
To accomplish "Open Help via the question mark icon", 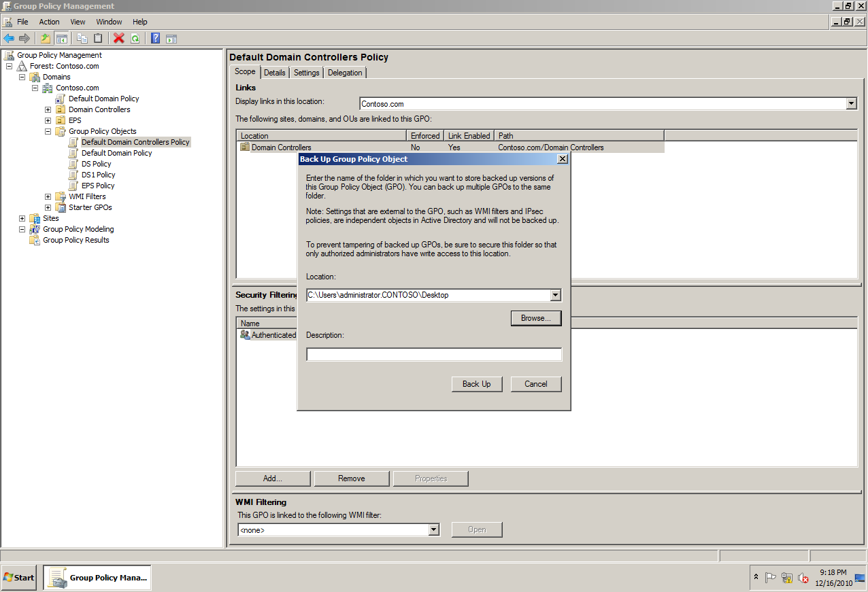I will [x=154, y=38].
